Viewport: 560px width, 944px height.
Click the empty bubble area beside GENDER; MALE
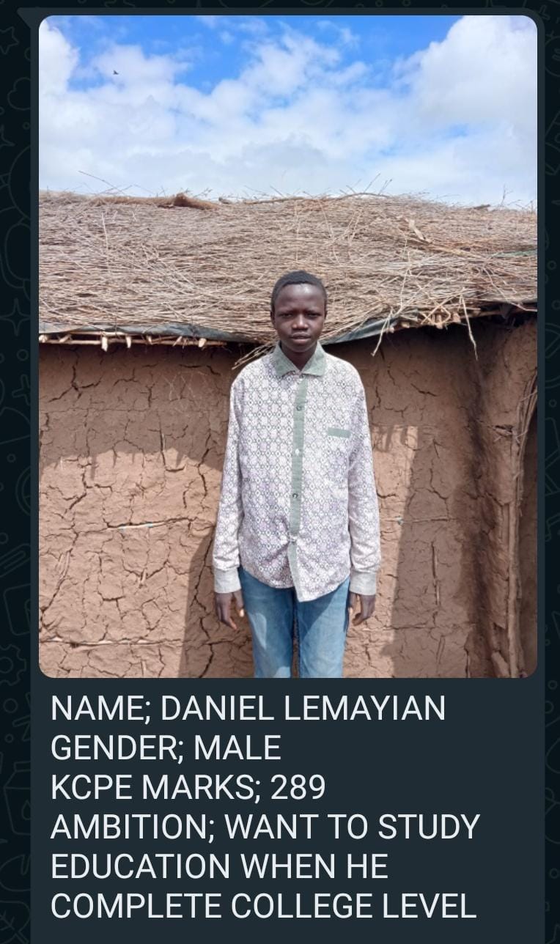(x=410, y=748)
